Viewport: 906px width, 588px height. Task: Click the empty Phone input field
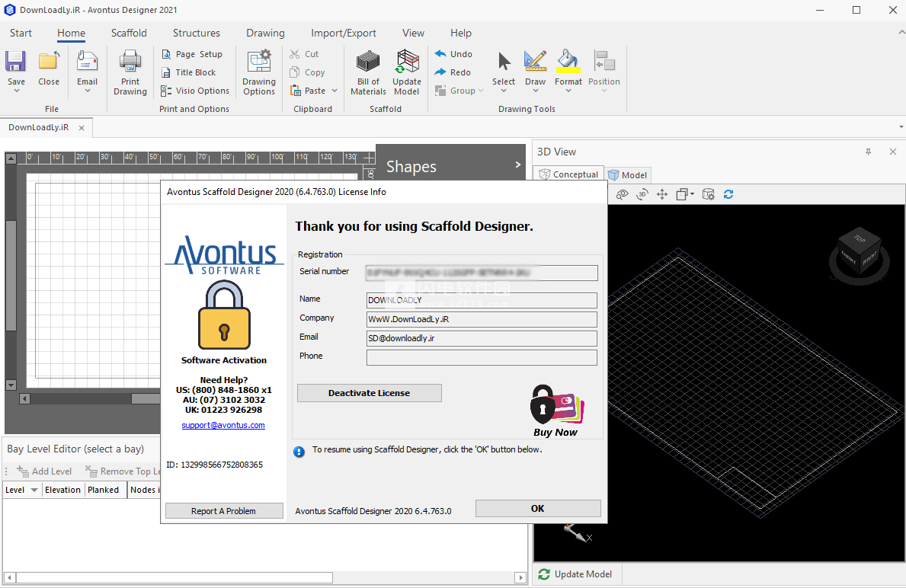(x=482, y=357)
